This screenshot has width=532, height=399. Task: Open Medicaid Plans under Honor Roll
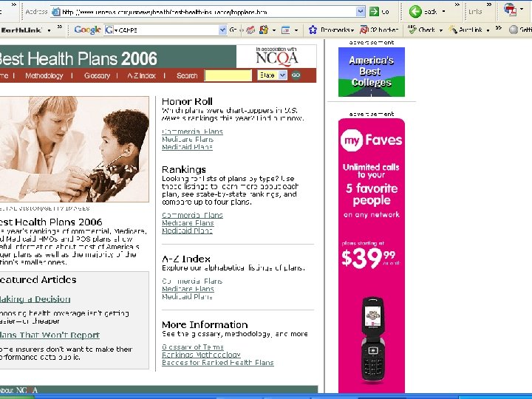[x=187, y=147]
